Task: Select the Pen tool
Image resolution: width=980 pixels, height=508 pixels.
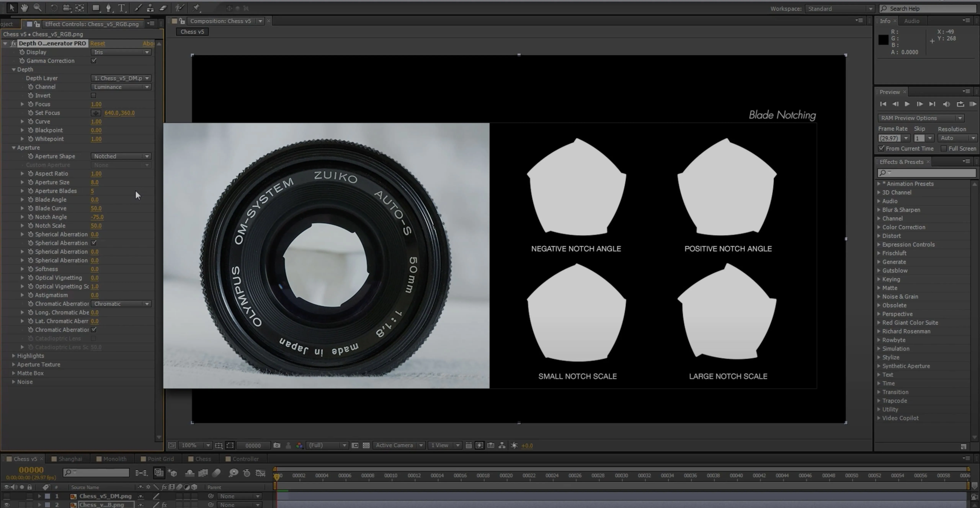Action: (x=109, y=8)
